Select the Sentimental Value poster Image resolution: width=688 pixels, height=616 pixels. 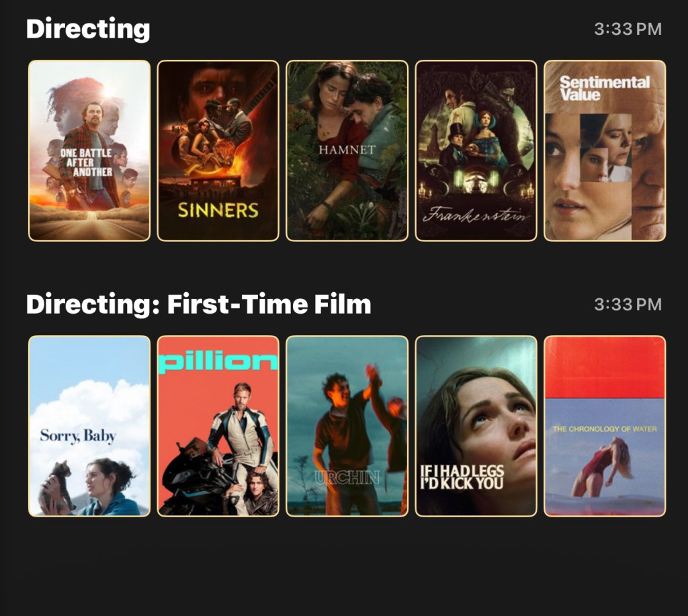pyautogui.click(x=605, y=150)
